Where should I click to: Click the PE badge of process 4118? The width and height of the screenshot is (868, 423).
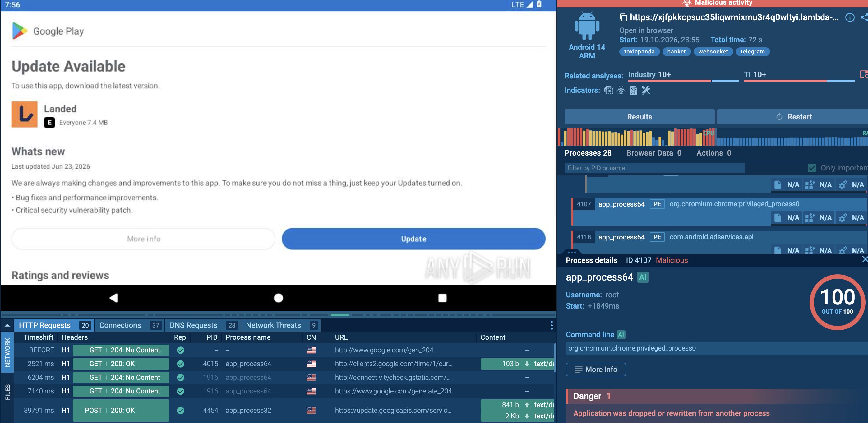point(657,237)
